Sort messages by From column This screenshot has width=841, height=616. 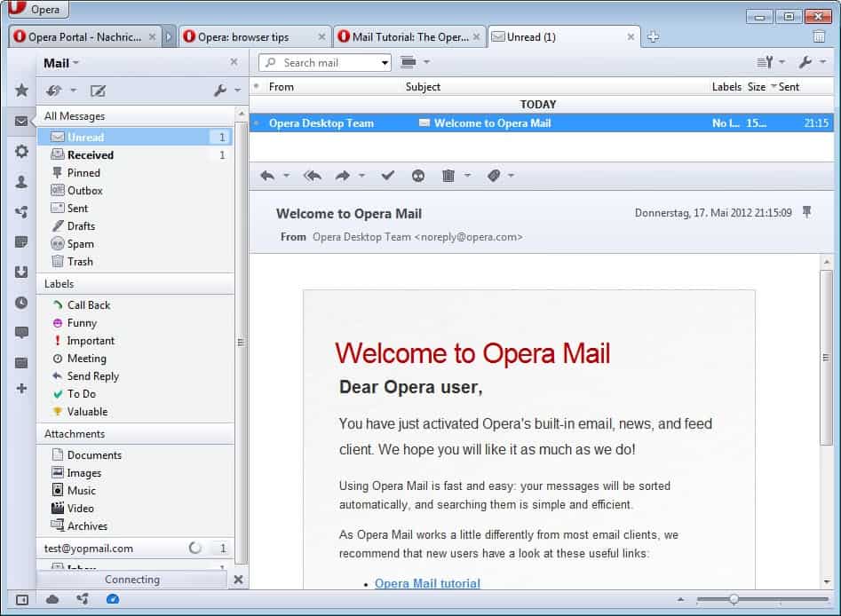coord(281,87)
